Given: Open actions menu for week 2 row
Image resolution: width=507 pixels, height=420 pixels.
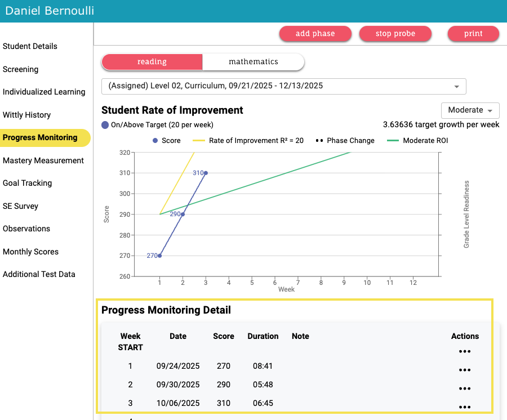Looking at the screenshot, I should coord(464,388).
